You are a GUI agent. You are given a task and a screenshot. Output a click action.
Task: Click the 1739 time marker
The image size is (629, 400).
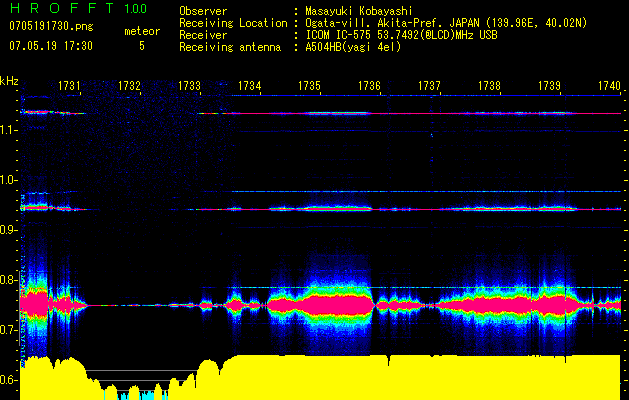(550, 85)
